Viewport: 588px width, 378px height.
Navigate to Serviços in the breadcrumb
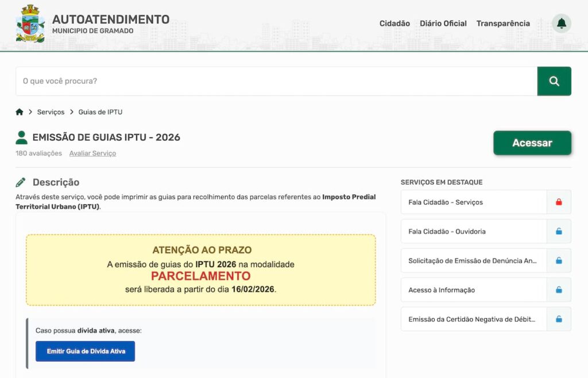[51, 112]
